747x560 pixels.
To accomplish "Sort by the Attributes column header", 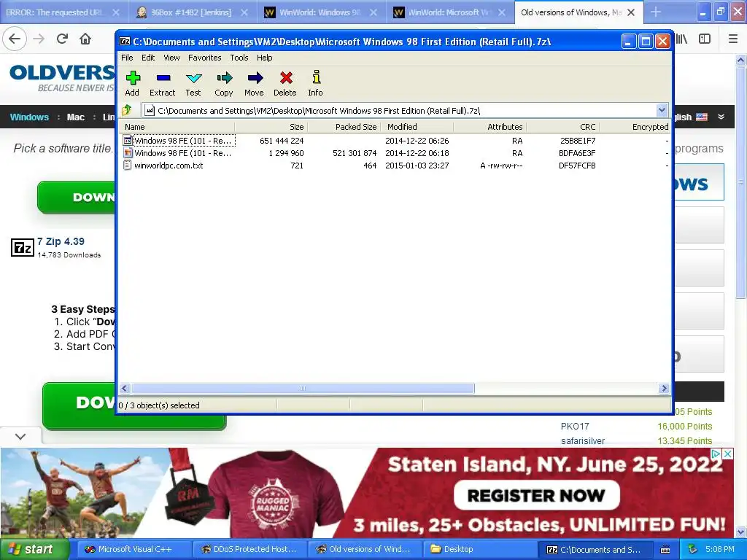I will [490, 127].
